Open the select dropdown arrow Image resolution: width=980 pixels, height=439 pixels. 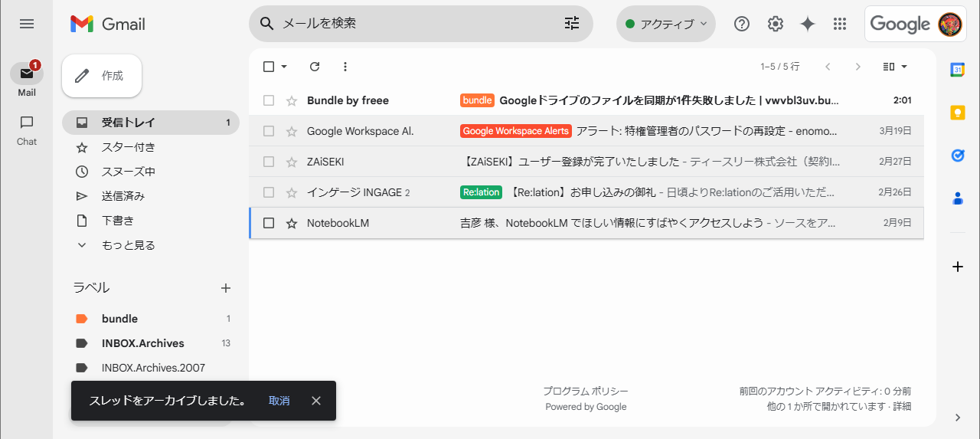pyautogui.click(x=284, y=67)
